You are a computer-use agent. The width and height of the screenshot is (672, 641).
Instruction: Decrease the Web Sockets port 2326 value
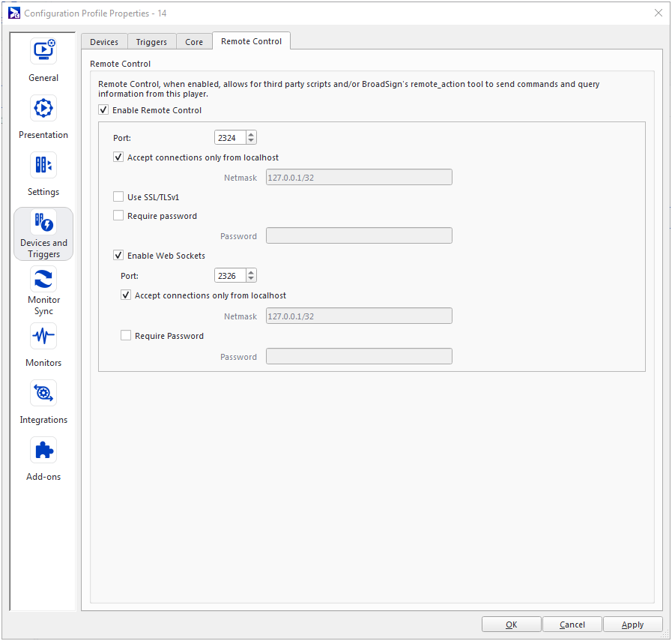pyautogui.click(x=251, y=279)
